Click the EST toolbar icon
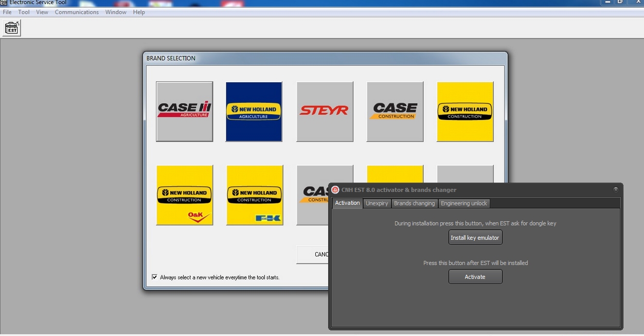 [x=12, y=28]
